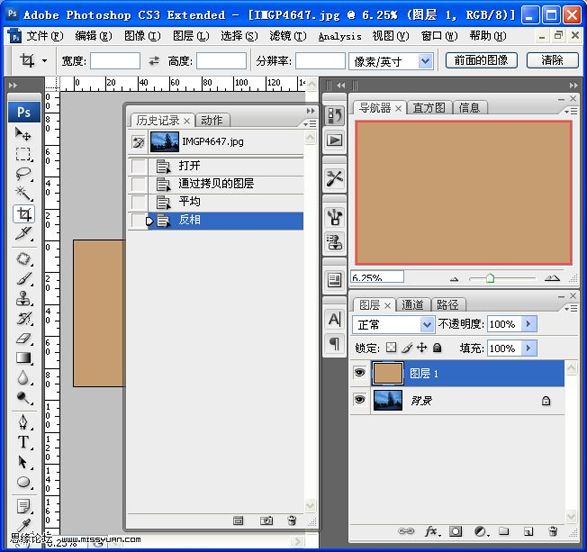The width and height of the screenshot is (587, 552).
Task: Select the Healing Brush tool
Action: pyautogui.click(x=23, y=259)
